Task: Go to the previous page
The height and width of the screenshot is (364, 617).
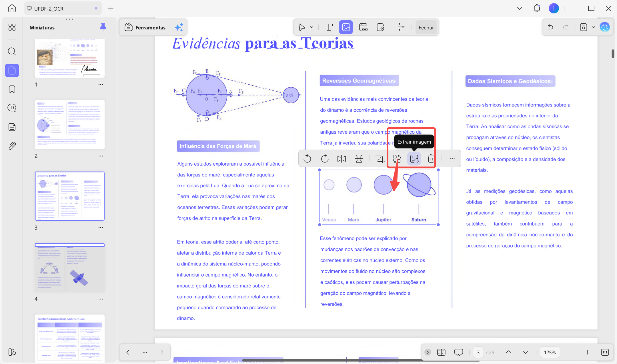Action: pyautogui.click(x=508, y=352)
